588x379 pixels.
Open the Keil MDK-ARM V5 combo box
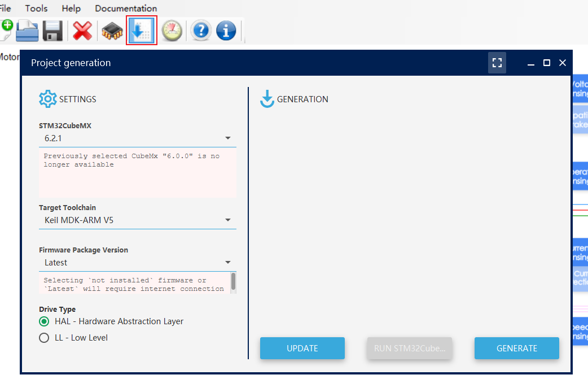138,220
